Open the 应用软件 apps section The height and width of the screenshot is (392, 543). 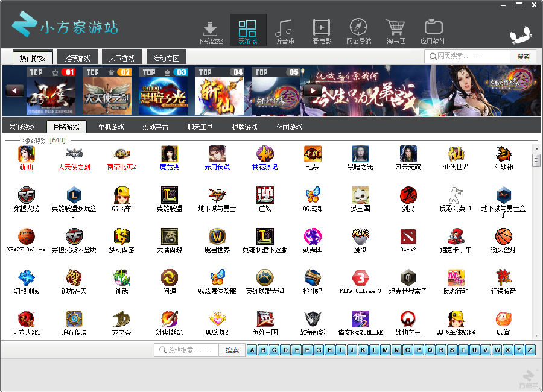point(433,31)
